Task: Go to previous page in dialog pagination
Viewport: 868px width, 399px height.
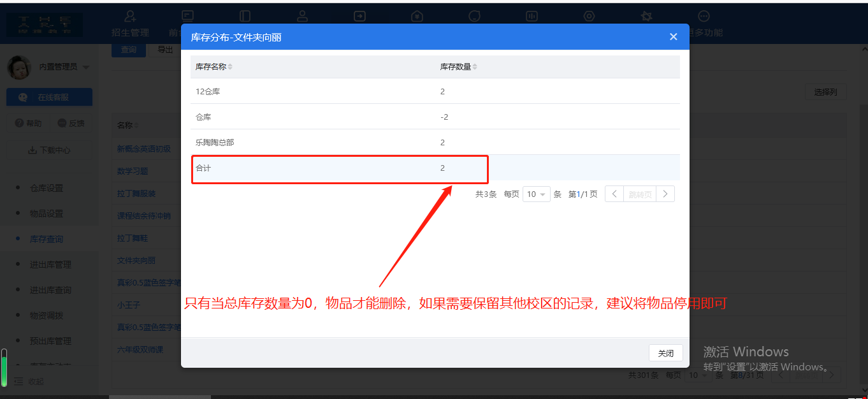Action: (614, 194)
